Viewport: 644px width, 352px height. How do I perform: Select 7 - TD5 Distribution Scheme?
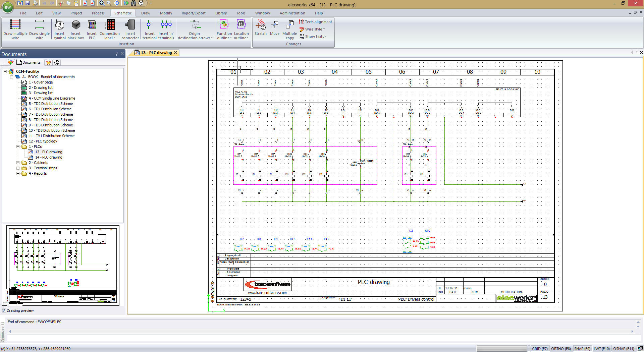(x=51, y=114)
